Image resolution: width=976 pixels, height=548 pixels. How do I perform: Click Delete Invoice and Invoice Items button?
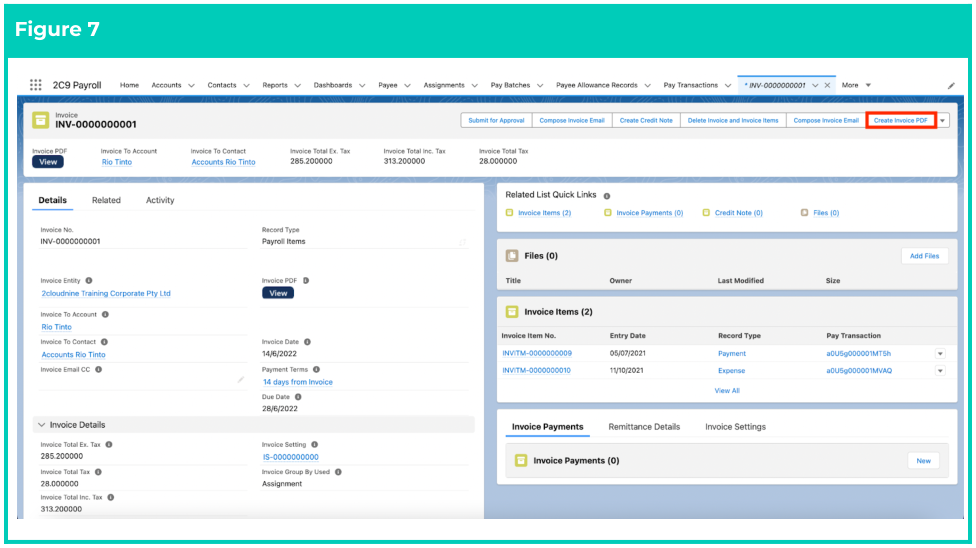pos(733,121)
